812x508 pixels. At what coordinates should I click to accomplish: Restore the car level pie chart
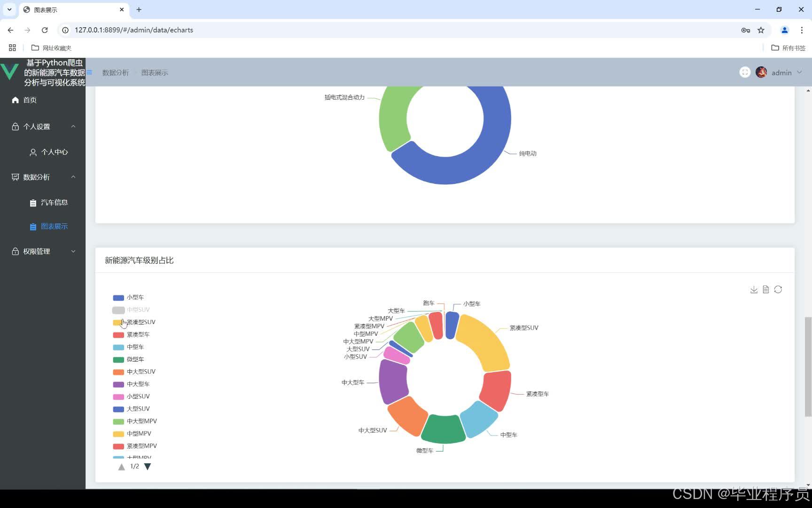[x=778, y=289]
